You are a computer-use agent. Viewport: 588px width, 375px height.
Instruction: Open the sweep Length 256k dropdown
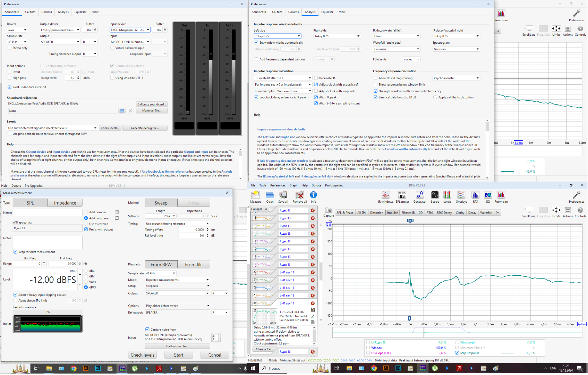pyautogui.click(x=161, y=216)
